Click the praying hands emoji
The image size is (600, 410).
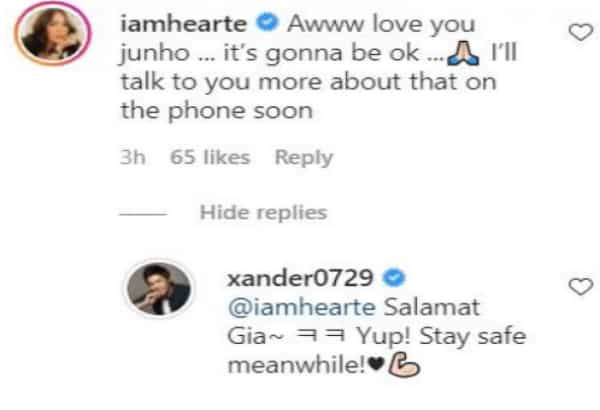coord(463,53)
